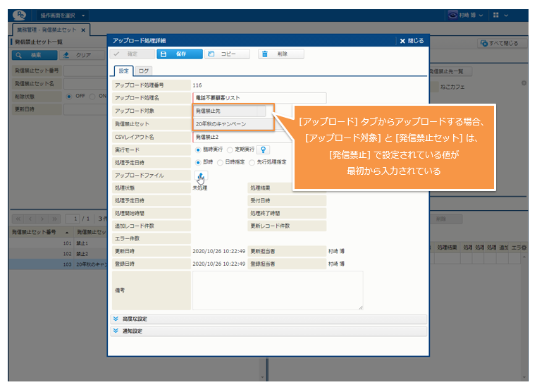537x392 pixels.
Task: Click inside the 備考 text area
Action: 277,290
